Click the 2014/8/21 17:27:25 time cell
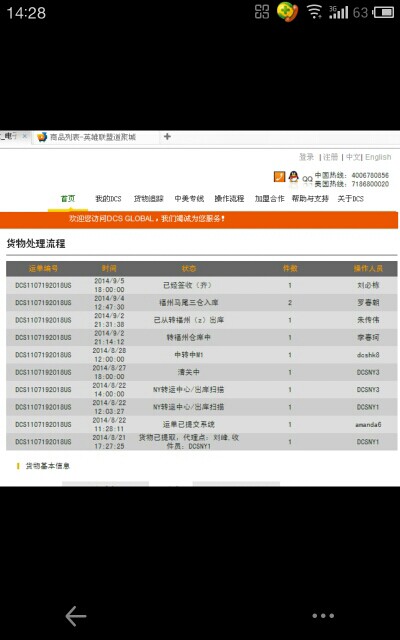400x640 pixels. tap(109, 442)
